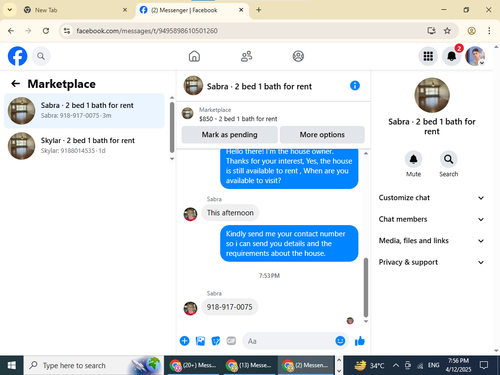Switch to the New Tab tab

76,10
